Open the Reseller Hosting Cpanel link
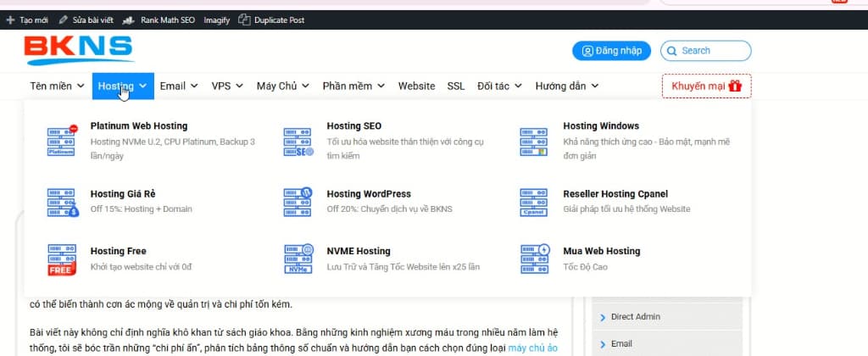 point(615,194)
